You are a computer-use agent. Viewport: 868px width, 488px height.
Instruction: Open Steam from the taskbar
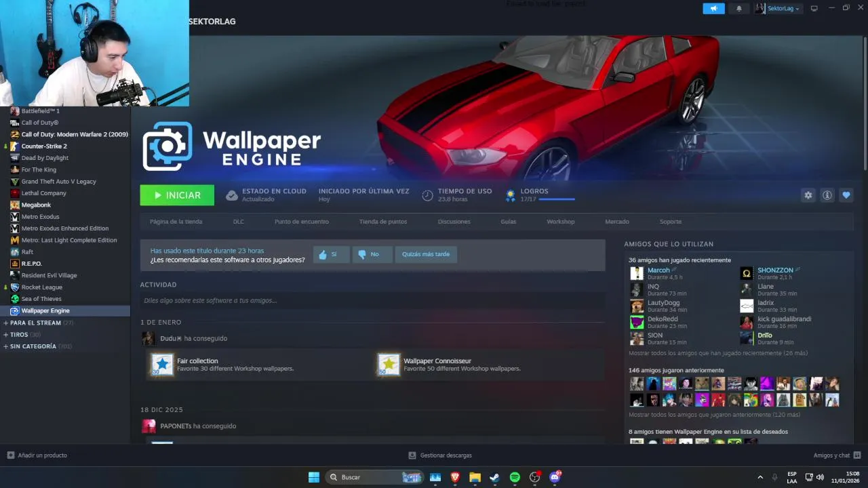pyautogui.click(x=494, y=477)
